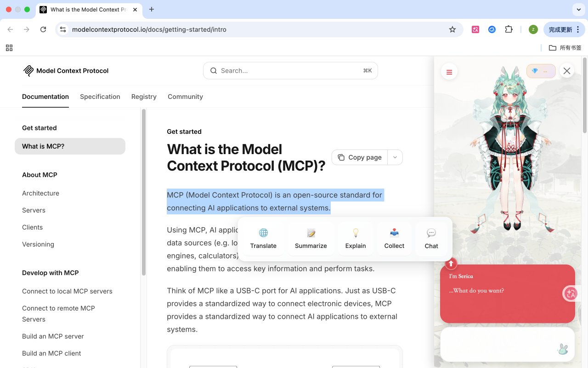The width and height of the screenshot is (588, 368).
Task: Click the site information icon in address bar
Action: [63, 29]
